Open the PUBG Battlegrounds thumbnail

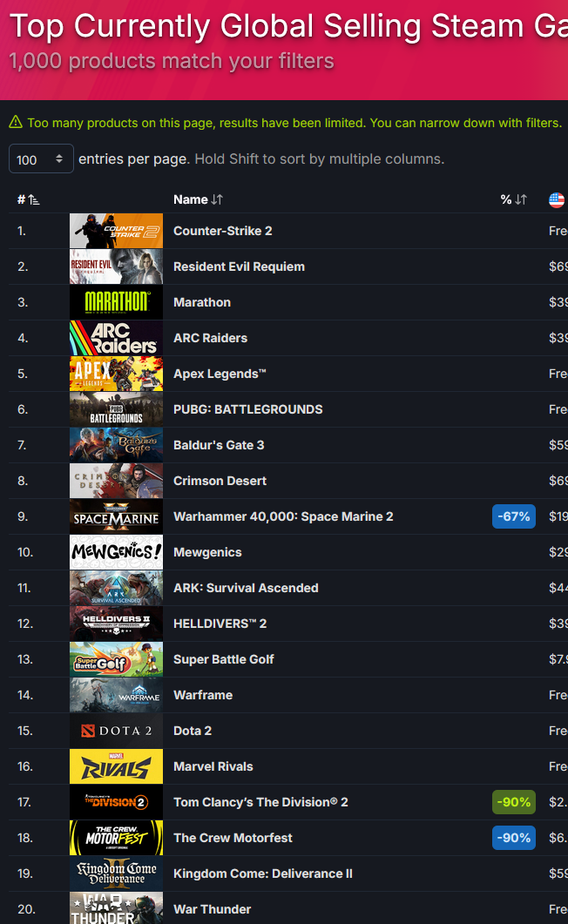click(116, 409)
